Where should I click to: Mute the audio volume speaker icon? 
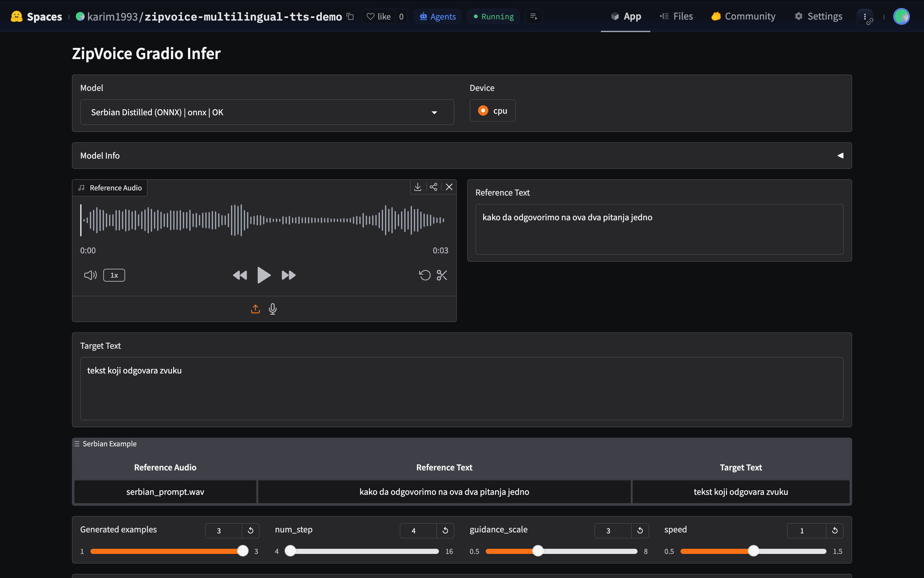[90, 275]
